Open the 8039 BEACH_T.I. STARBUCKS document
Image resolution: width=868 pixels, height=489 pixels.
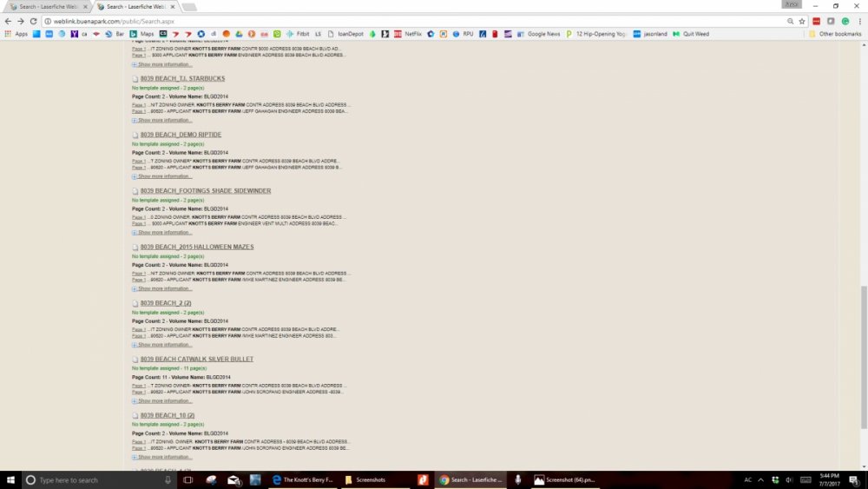[x=182, y=79]
